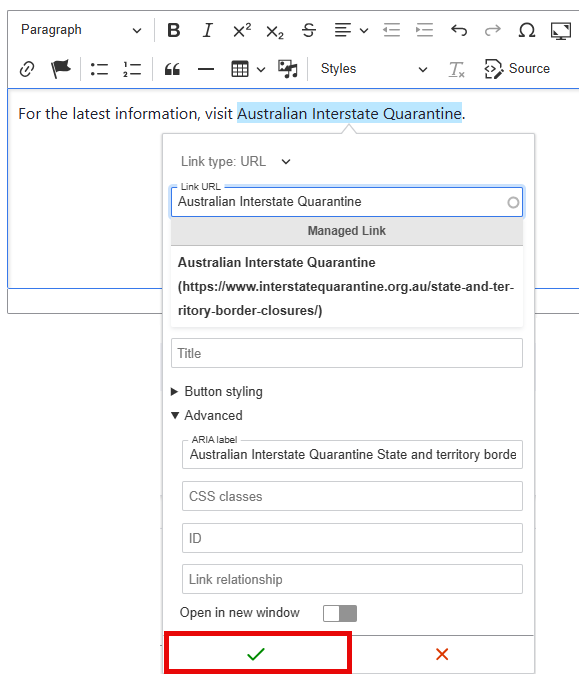Insert a table

point(240,69)
